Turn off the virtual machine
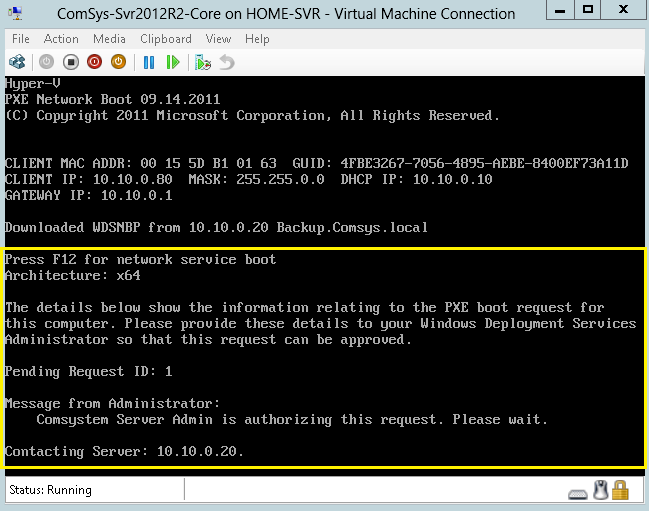Screen dimensions: 649x511 pyautogui.click(x=71, y=62)
